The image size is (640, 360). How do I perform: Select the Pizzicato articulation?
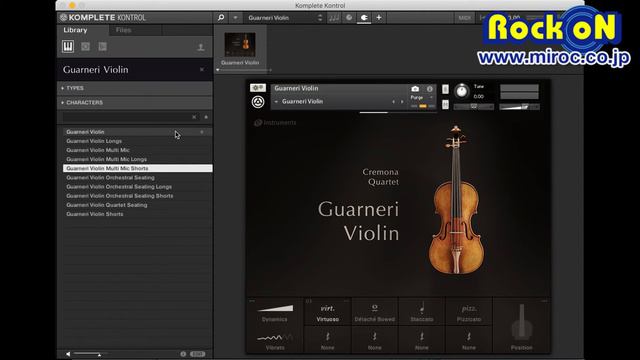(x=469, y=313)
